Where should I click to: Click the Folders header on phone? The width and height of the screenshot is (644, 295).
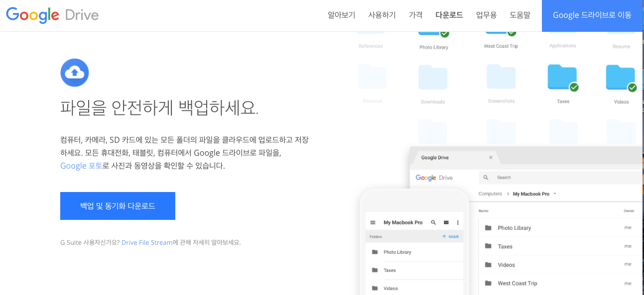pos(376,237)
